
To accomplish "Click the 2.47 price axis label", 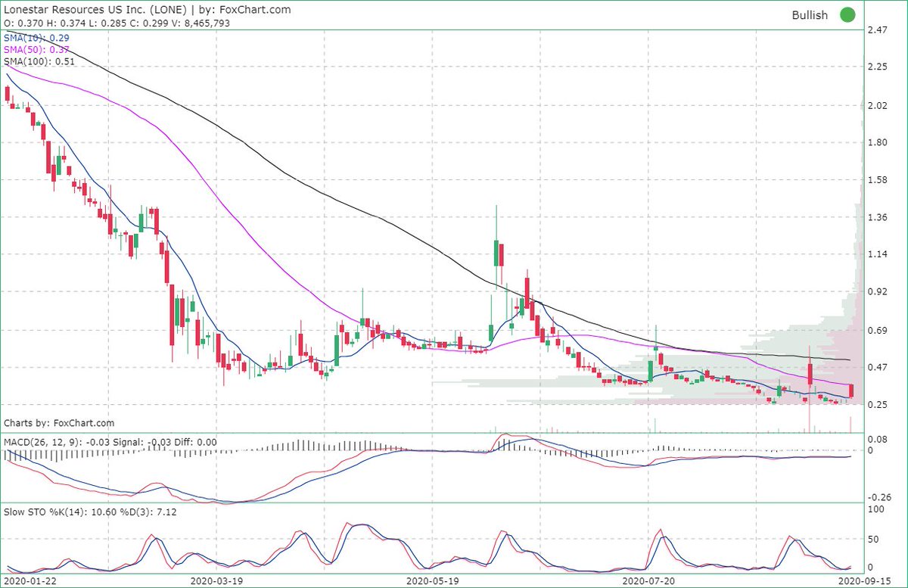I will [878, 30].
